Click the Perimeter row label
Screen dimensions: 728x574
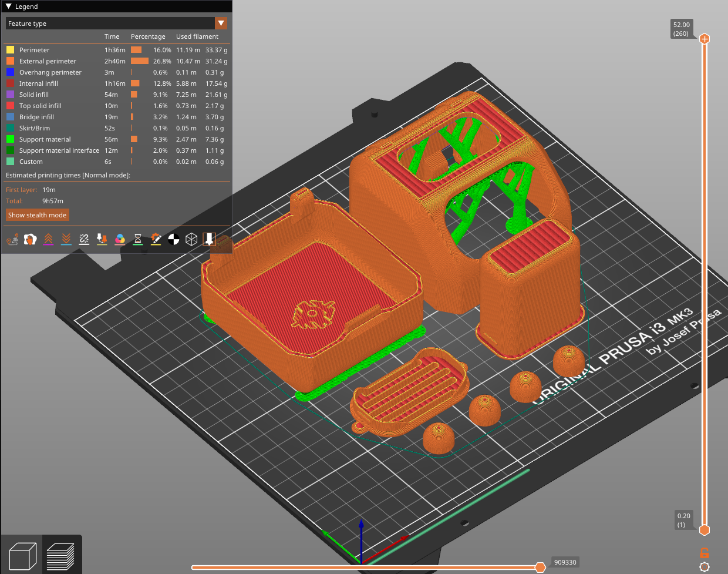point(34,50)
